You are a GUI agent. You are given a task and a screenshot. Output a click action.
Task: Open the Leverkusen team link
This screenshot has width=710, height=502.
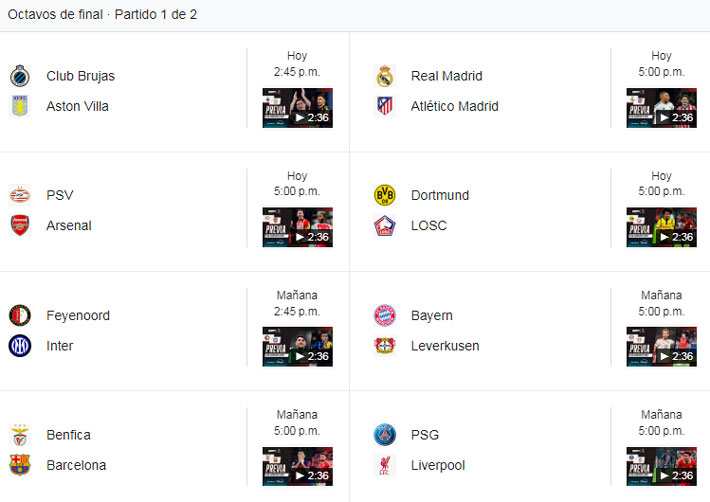445,346
